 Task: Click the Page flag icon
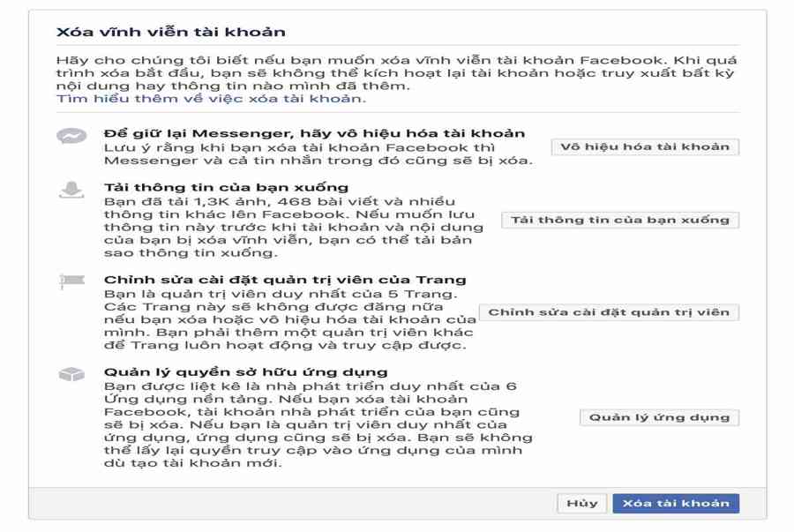click(72, 281)
